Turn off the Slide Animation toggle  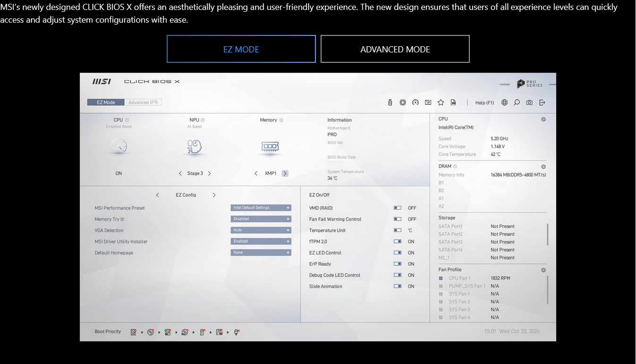398,286
